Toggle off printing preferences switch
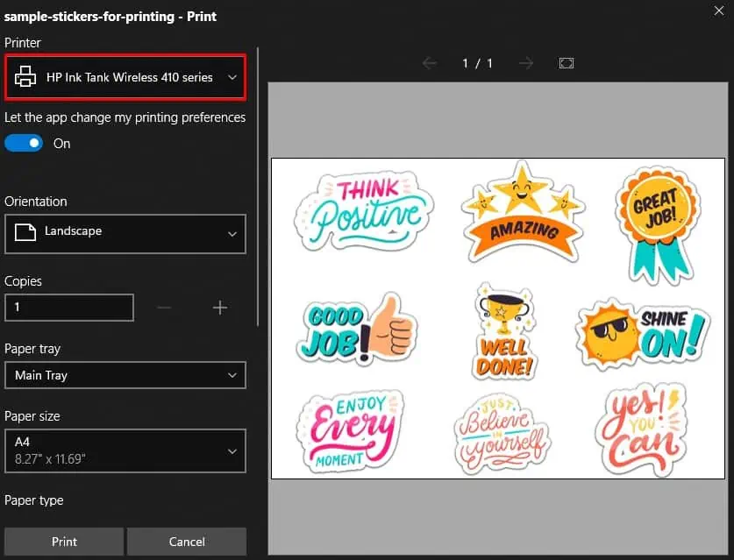 pos(24,142)
